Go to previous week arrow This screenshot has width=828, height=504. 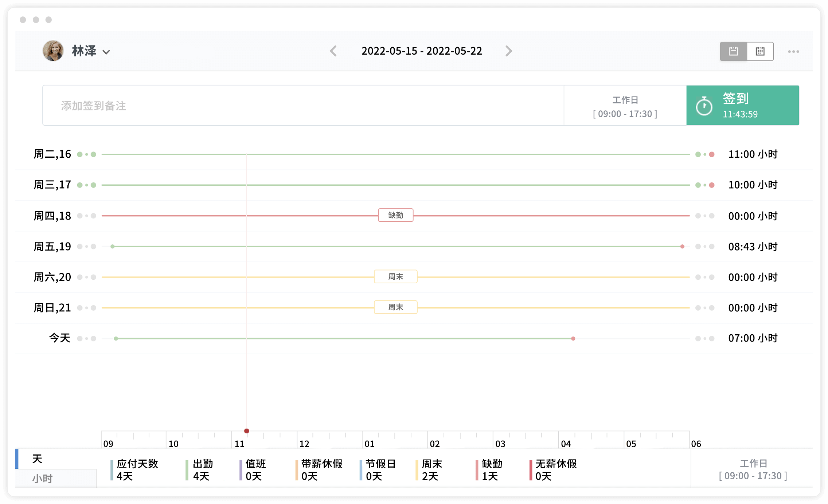pos(333,51)
